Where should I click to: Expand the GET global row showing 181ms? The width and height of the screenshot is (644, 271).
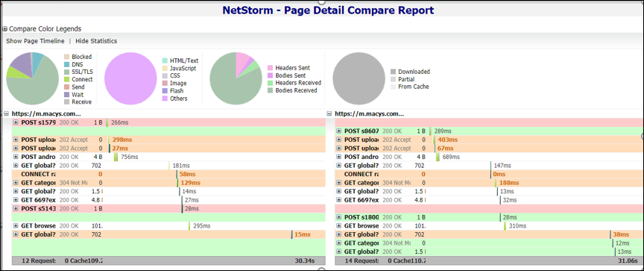click(16, 165)
